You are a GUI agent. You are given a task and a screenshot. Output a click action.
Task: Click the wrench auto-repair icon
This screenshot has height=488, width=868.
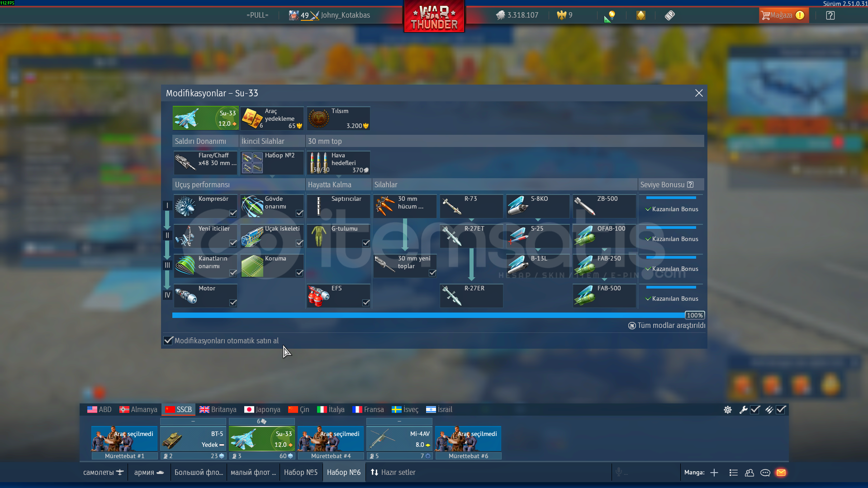743,410
